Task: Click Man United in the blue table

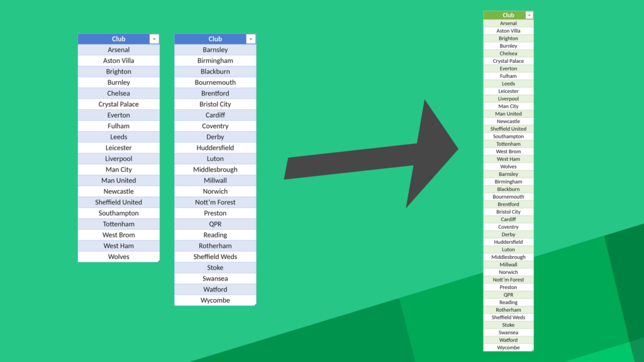Action: 119,180
